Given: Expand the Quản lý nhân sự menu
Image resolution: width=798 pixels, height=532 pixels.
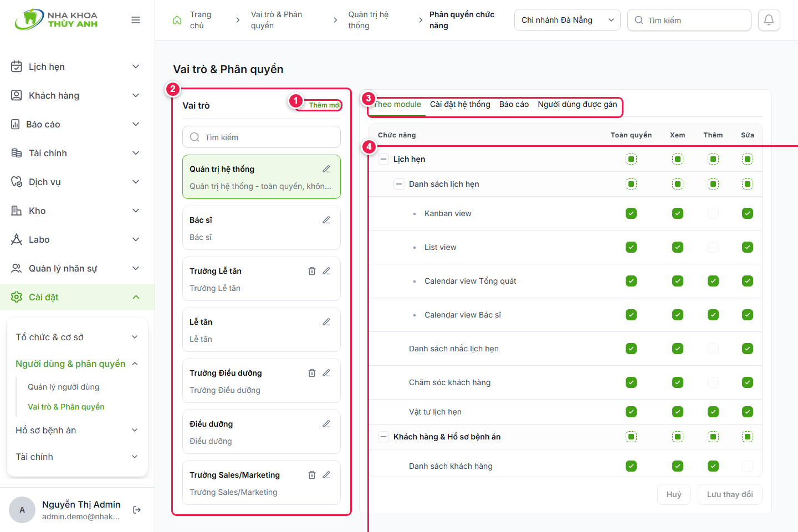Looking at the screenshot, I should [x=78, y=268].
